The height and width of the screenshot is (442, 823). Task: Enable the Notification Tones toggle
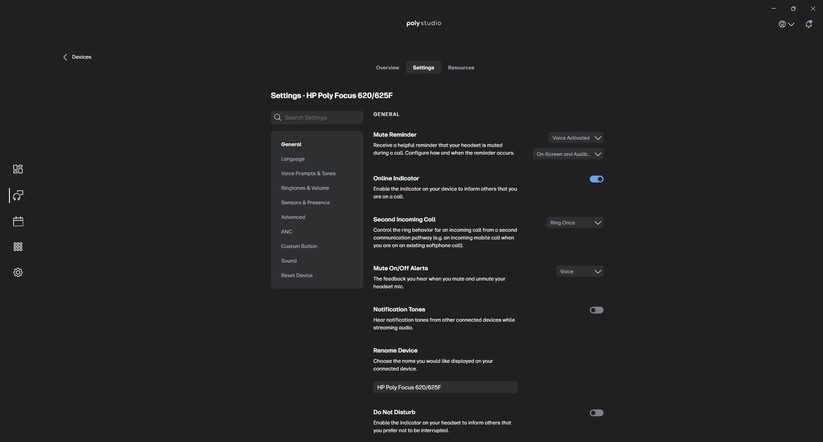[596, 310]
